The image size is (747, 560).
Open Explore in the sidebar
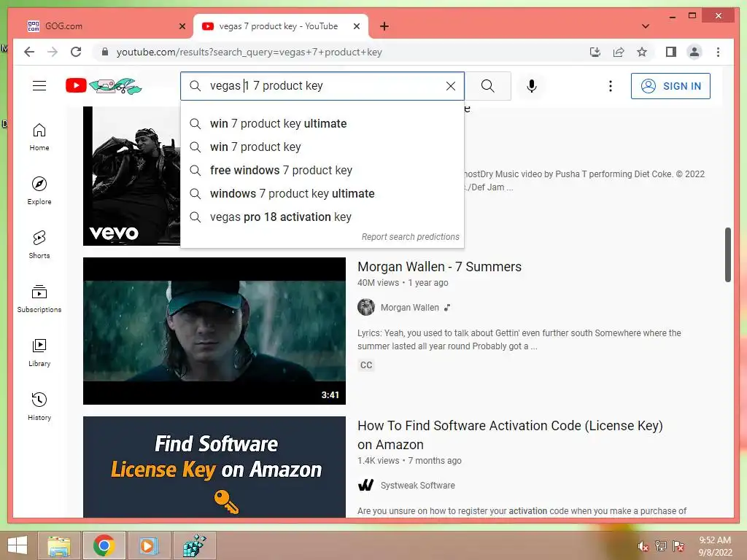(39, 191)
